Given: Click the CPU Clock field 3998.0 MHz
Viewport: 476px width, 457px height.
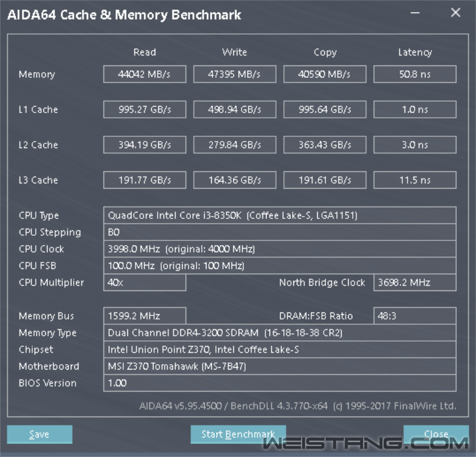Looking at the screenshot, I should [280, 249].
